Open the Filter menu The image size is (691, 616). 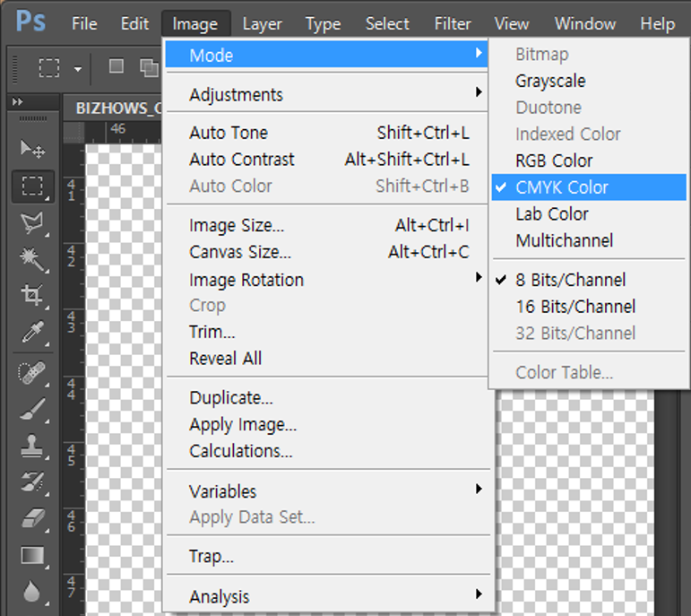(453, 24)
